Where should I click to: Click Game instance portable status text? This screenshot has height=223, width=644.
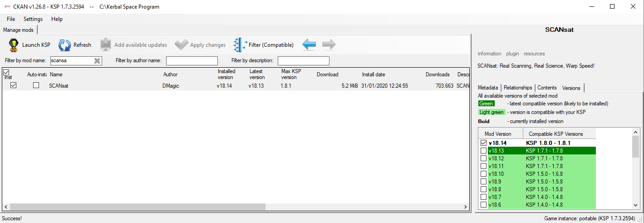tap(590, 218)
